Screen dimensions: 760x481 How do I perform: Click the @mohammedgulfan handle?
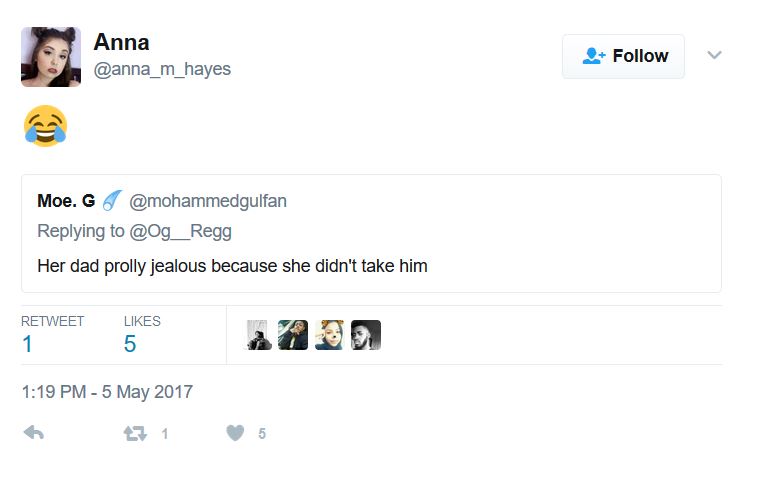coord(208,201)
